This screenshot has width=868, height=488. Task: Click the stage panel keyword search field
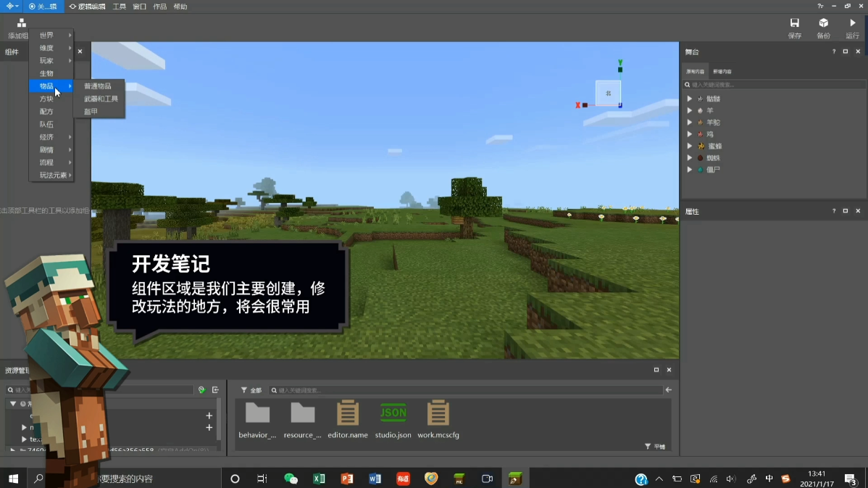[774, 85]
